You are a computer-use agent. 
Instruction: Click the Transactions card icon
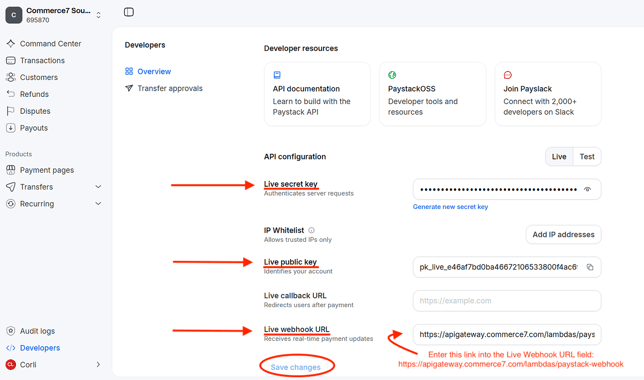[x=11, y=60]
